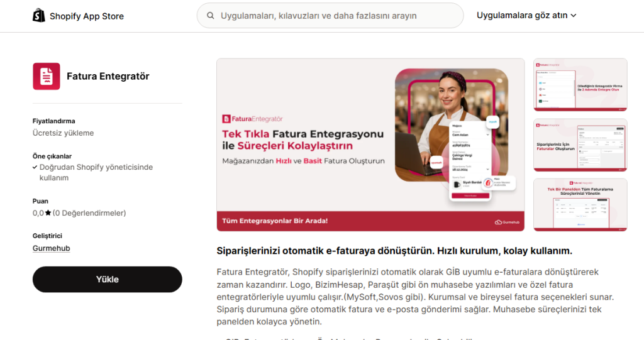Click the star icon beside the 0,0 rating
This screenshot has width=644, height=340.
click(48, 213)
